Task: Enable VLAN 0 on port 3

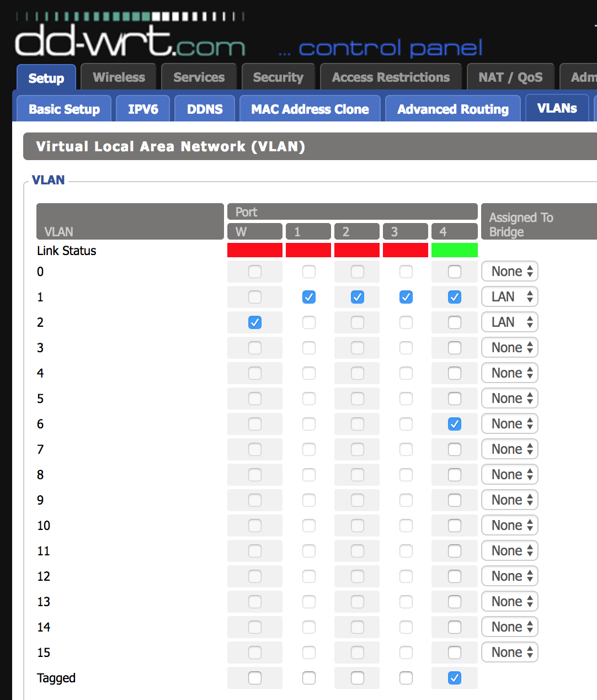Action: pos(406,272)
